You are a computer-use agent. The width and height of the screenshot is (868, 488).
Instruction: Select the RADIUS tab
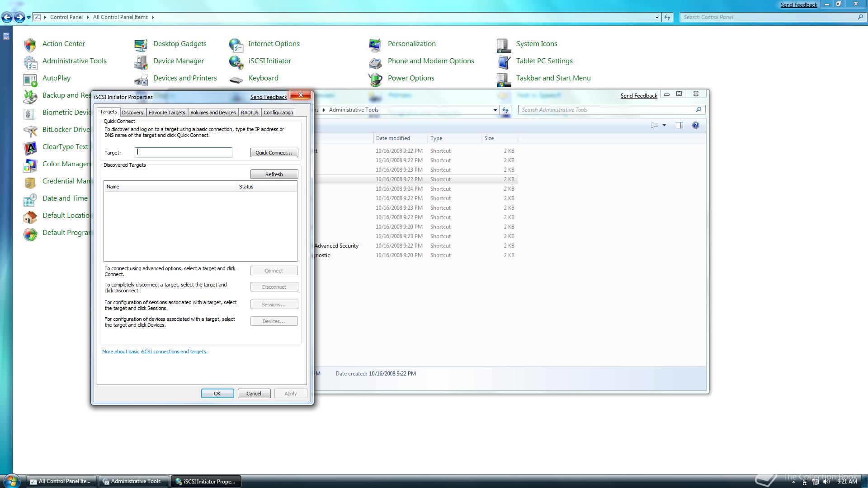tap(250, 113)
